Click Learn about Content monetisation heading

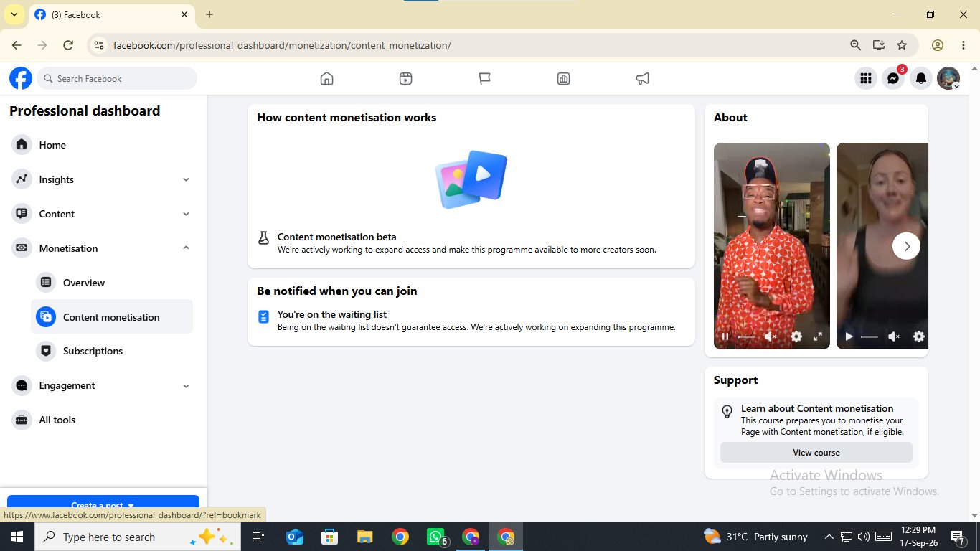click(817, 408)
